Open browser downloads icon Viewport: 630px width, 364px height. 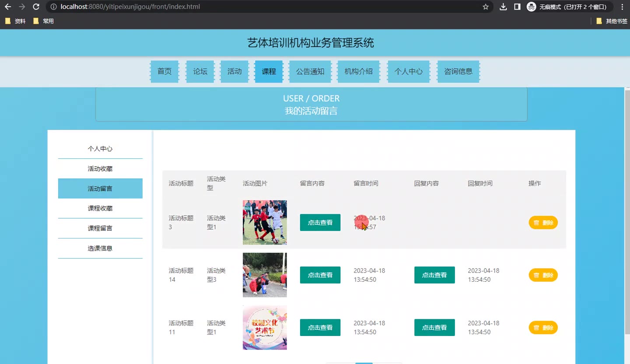[x=503, y=7]
